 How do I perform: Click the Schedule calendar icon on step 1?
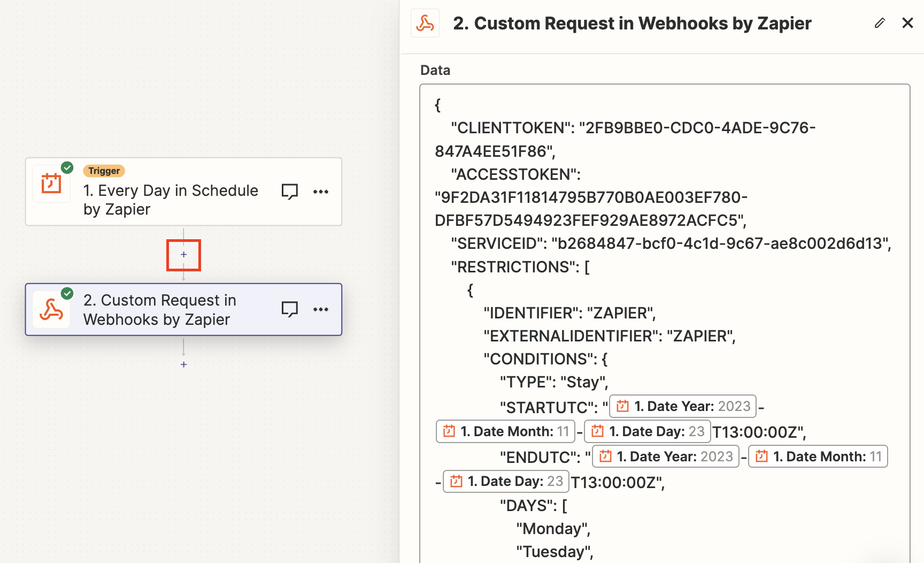tap(51, 184)
